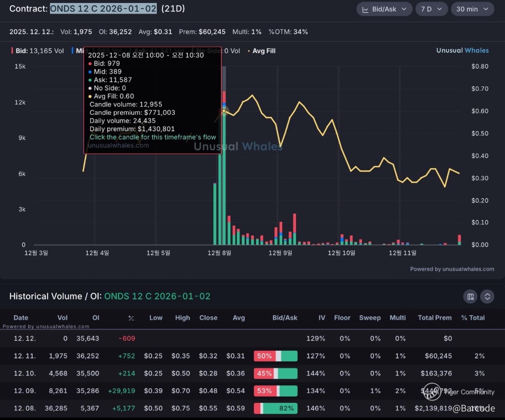This screenshot has height=420, width=505.
Task: Open the table column settings icon
Action: click(x=470, y=297)
